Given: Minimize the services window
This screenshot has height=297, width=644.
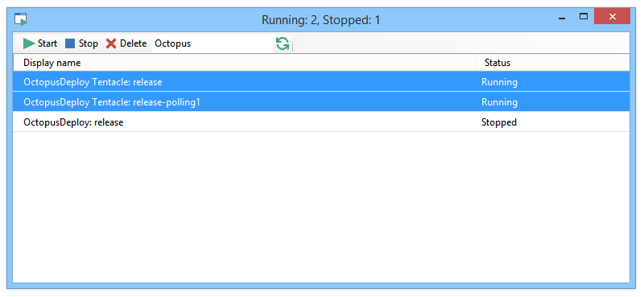Looking at the screenshot, I should (x=562, y=18).
